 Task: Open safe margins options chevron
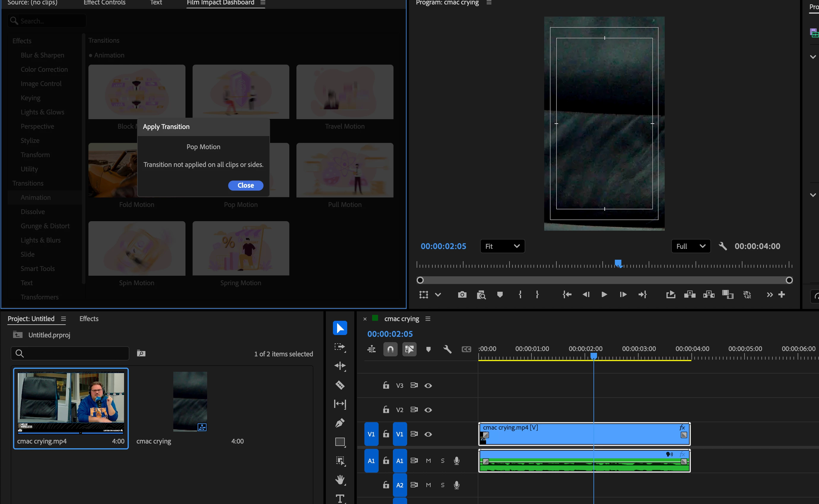click(x=438, y=295)
